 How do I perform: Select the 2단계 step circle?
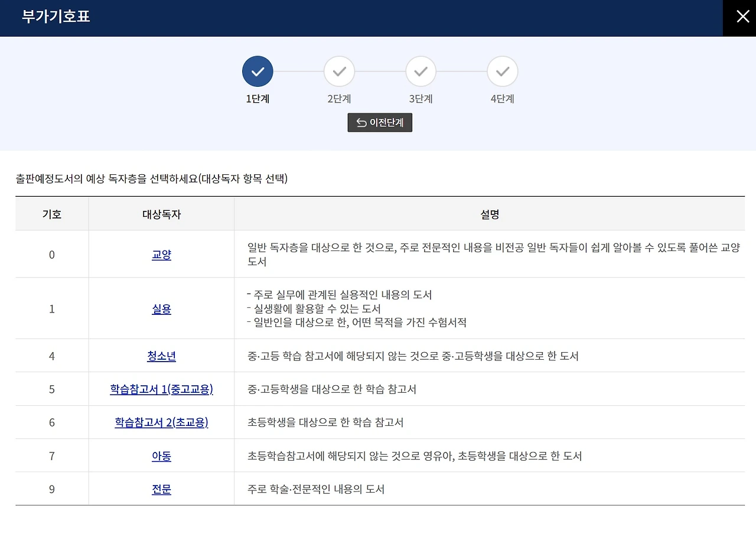339,71
